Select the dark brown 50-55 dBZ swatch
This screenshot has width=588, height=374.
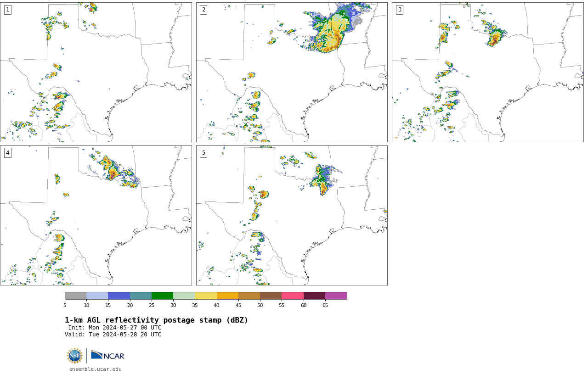coord(271,296)
